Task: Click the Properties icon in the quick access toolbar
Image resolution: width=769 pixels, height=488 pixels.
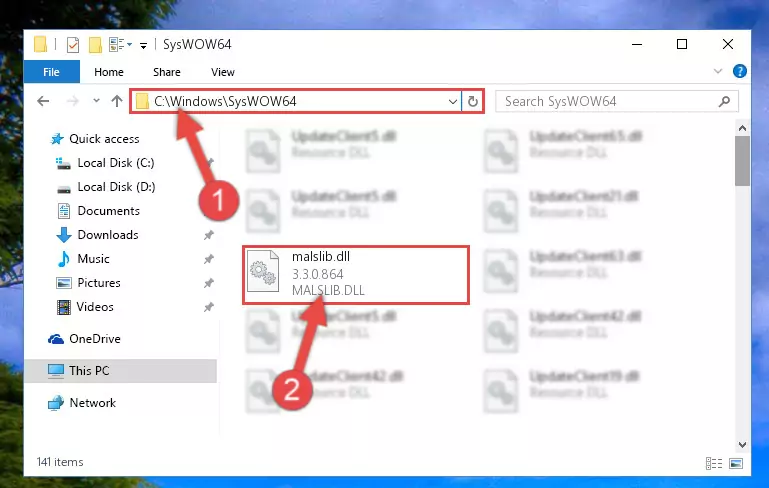Action: point(73,45)
